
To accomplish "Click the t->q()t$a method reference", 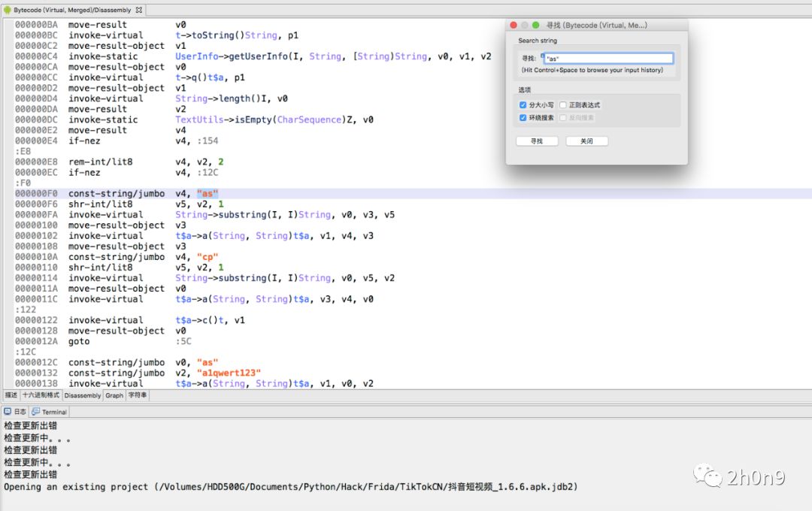I will pyautogui.click(x=199, y=77).
